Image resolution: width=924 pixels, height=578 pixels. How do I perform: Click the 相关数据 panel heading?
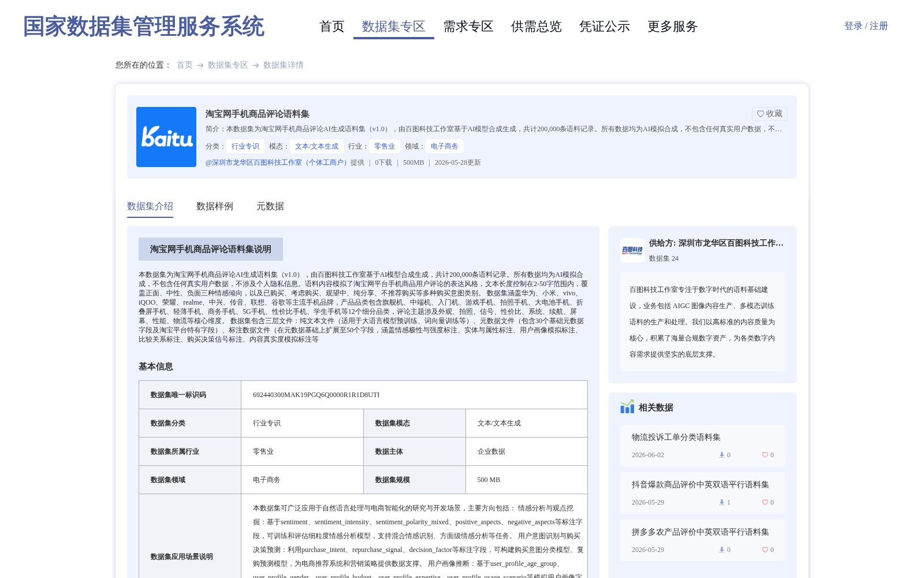pyautogui.click(x=656, y=407)
